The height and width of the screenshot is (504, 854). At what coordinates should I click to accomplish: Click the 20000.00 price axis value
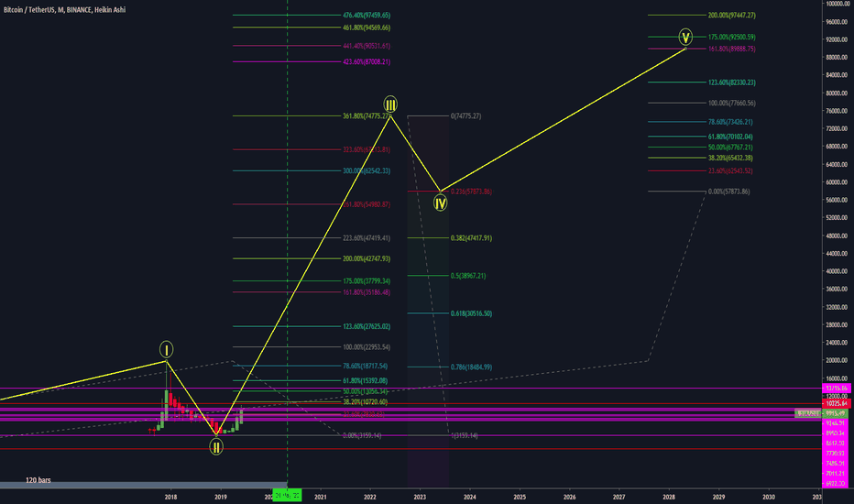tap(838, 361)
